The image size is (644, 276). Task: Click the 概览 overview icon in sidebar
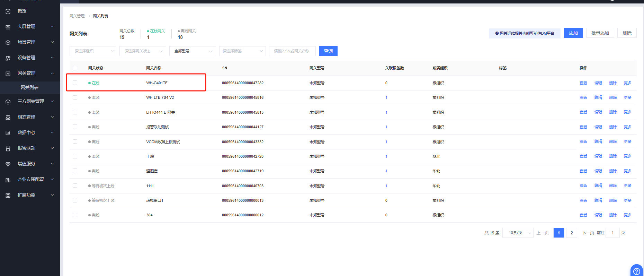(8, 11)
